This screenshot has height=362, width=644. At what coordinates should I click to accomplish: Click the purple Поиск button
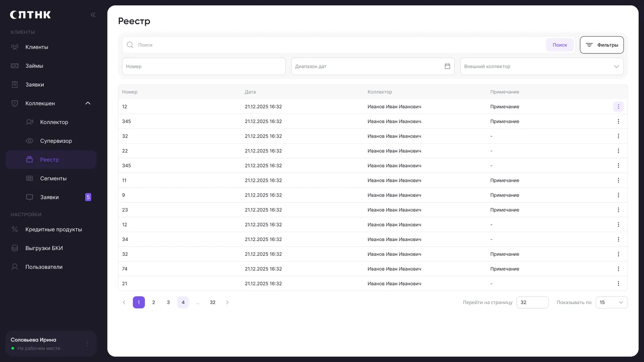tap(559, 45)
